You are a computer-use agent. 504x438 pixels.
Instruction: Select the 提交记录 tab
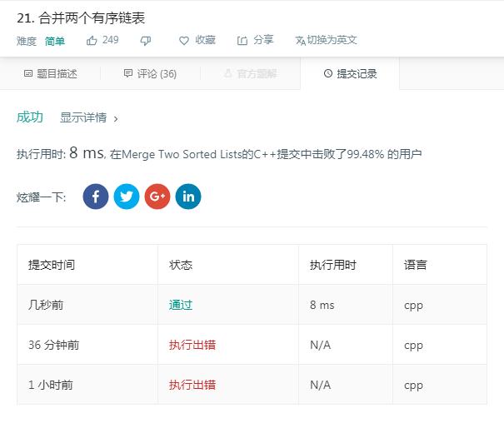(x=350, y=73)
